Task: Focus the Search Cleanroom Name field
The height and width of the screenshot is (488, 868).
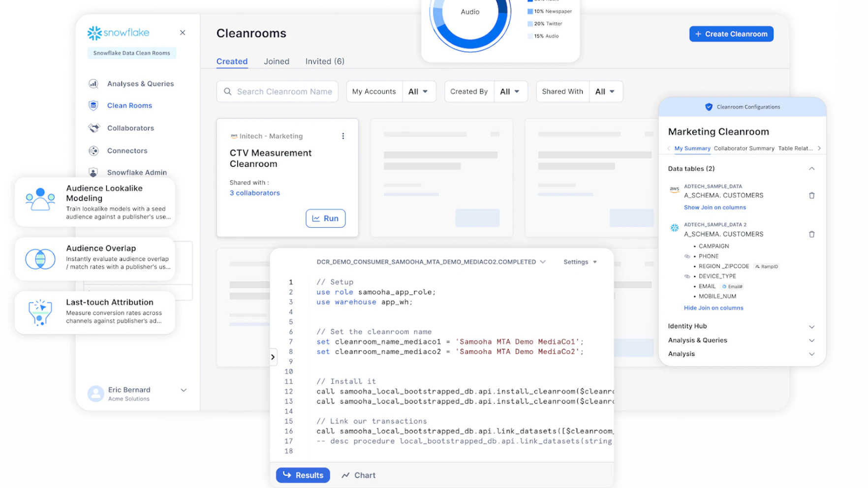Action: click(x=278, y=91)
